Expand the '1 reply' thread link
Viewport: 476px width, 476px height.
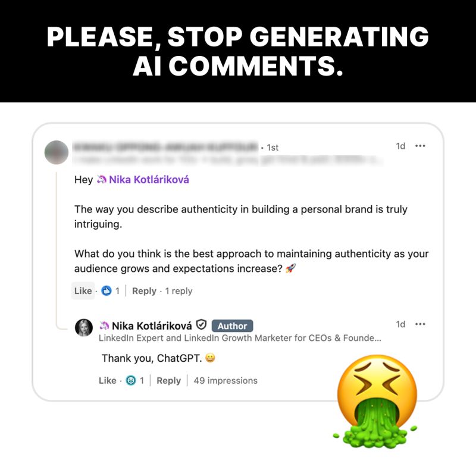pyautogui.click(x=179, y=291)
